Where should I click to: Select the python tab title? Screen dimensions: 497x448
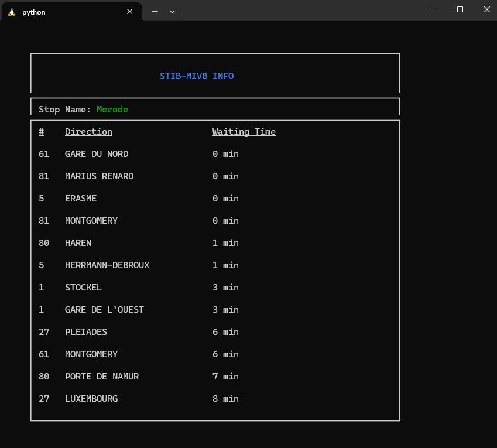(34, 12)
